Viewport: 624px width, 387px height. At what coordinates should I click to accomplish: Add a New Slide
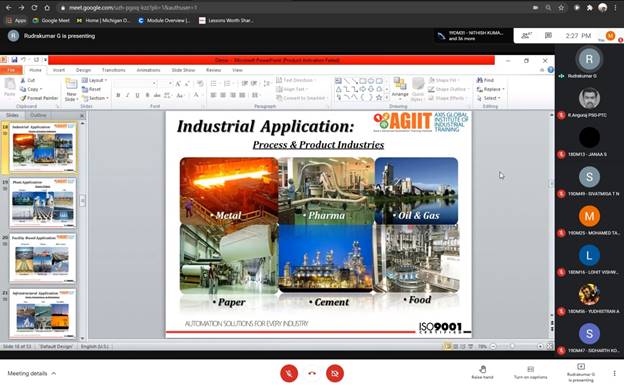(x=71, y=90)
